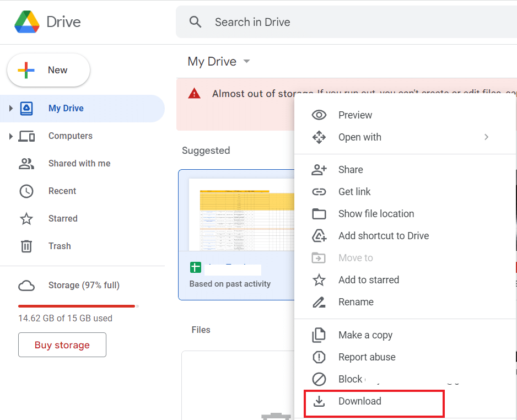
Task: Click the Open with arrows icon
Action: click(x=319, y=137)
